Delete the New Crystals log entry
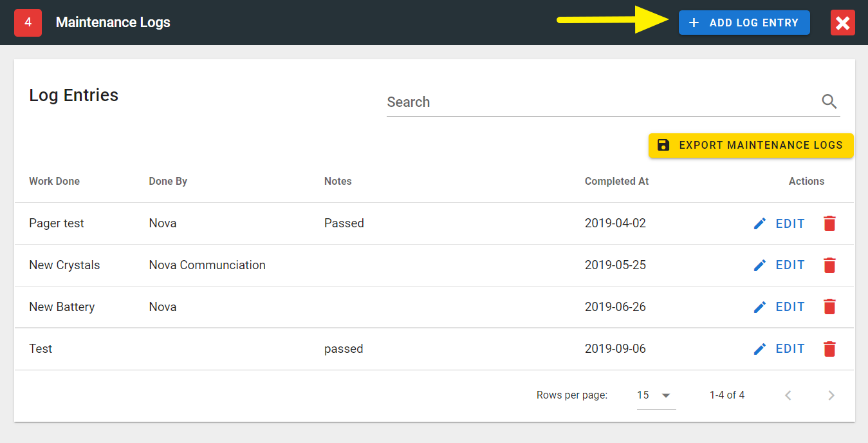 pos(829,265)
